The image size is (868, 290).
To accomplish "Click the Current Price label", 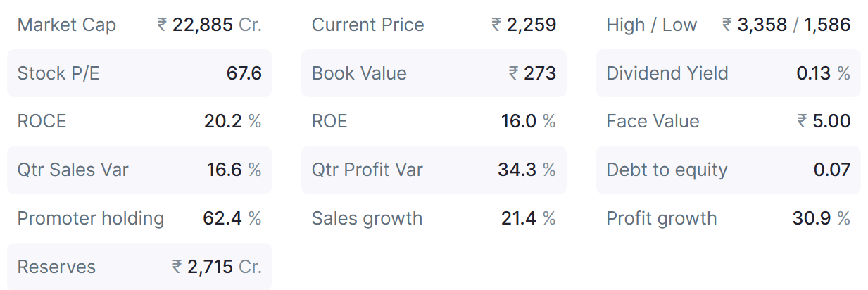I will click(368, 25).
